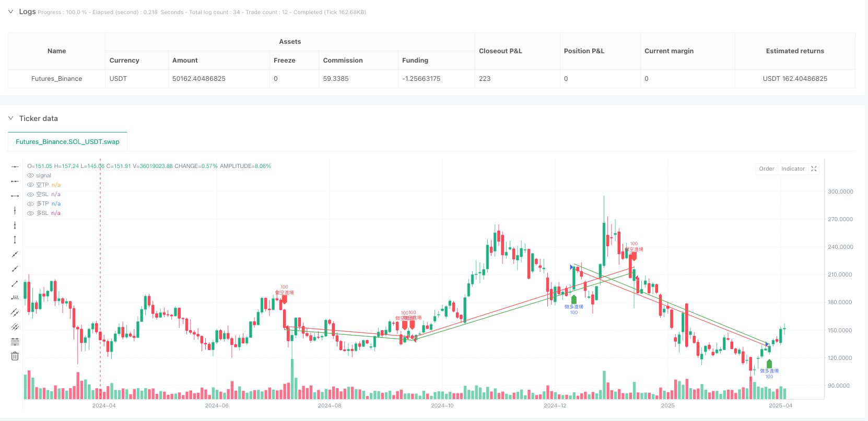Image resolution: width=868 pixels, height=421 pixels.
Task: Toggle visibility of the 多SL indicator
Action: point(31,213)
